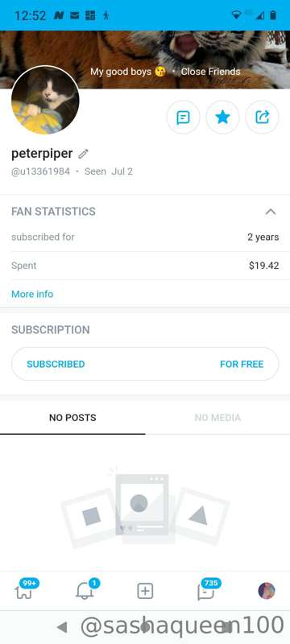This screenshot has width=290, height=644.
Task: Collapse the Fan Statistics section chevron
Action: point(271,212)
